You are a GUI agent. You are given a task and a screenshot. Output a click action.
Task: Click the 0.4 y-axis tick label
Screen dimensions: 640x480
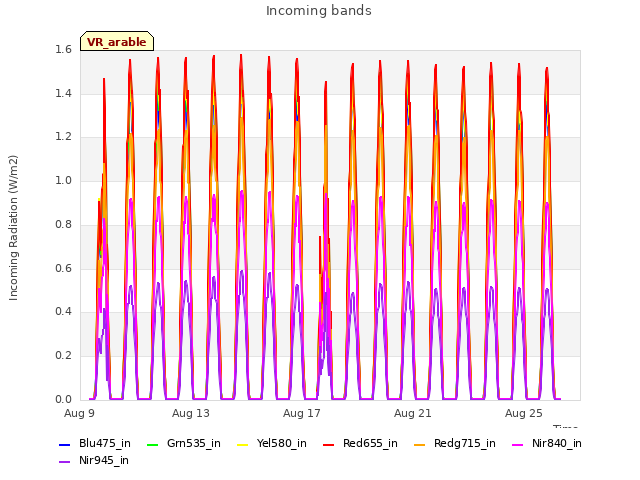pyautogui.click(x=63, y=312)
